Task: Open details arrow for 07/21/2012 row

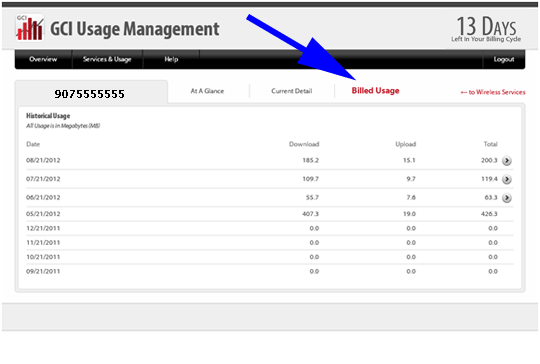Action: [x=506, y=179]
